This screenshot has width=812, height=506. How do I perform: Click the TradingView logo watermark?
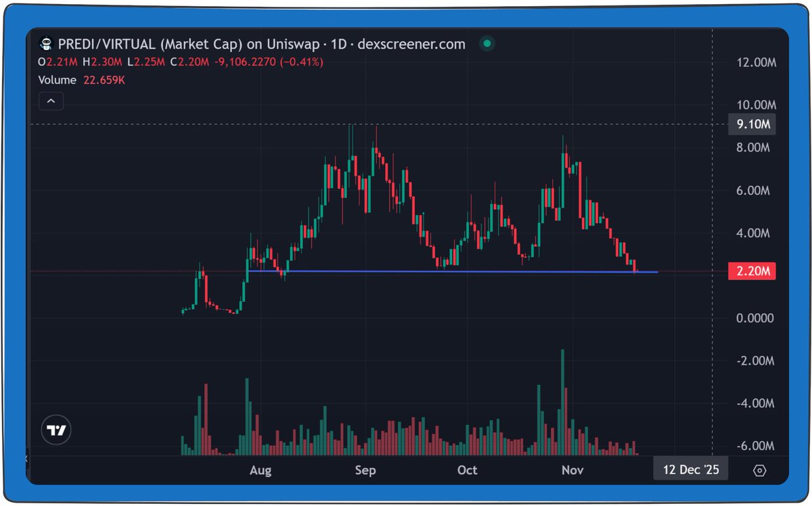click(x=56, y=430)
